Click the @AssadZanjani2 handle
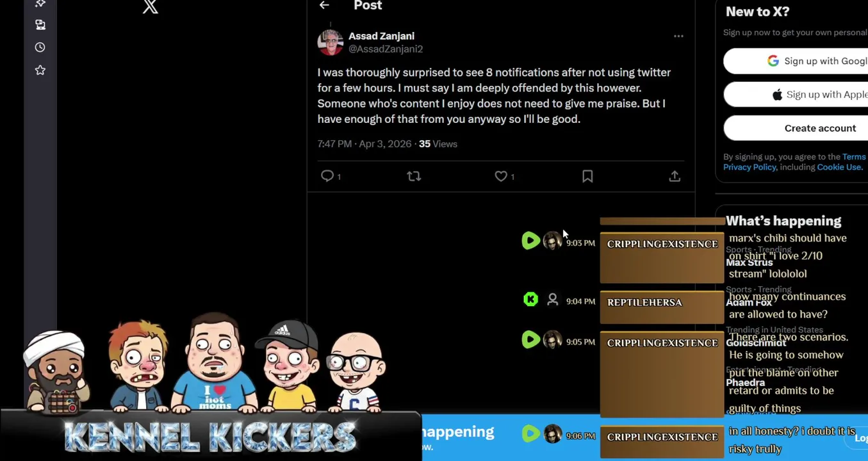Viewport: 868px width, 461px height. (x=386, y=49)
